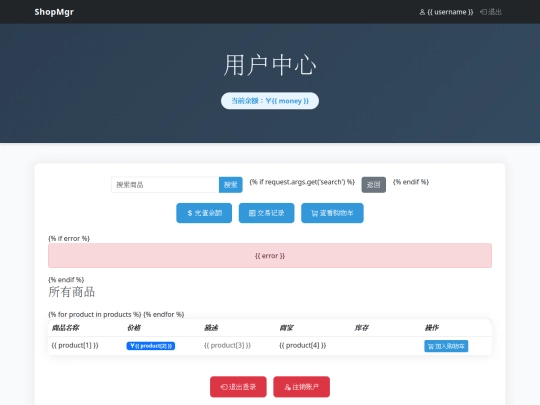Screen dimensions: 540x405
Task: Click the 价格 column header
Action: tap(134, 328)
